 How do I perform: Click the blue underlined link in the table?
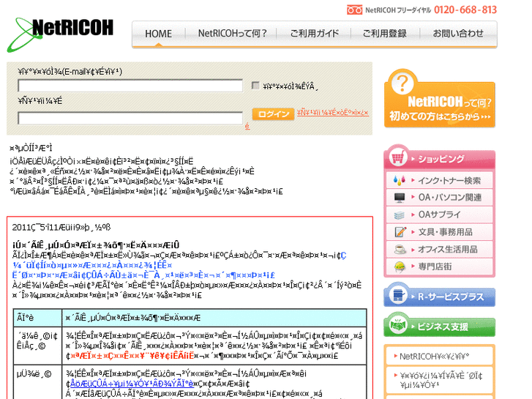coord(132,384)
